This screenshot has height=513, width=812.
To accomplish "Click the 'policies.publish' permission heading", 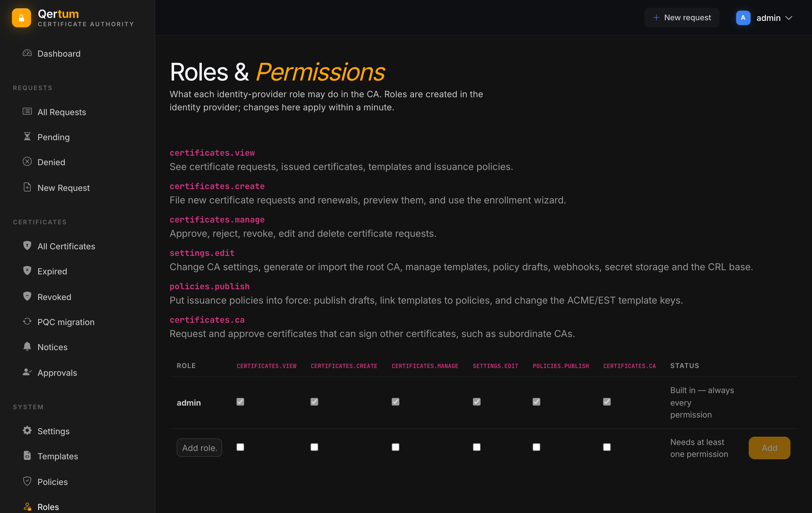I will pyautogui.click(x=209, y=286).
